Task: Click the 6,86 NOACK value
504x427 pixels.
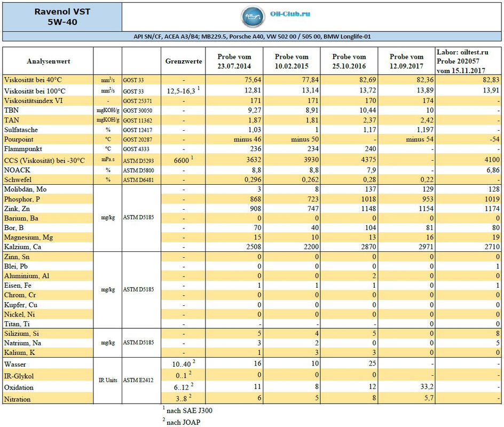Action: click(493, 170)
